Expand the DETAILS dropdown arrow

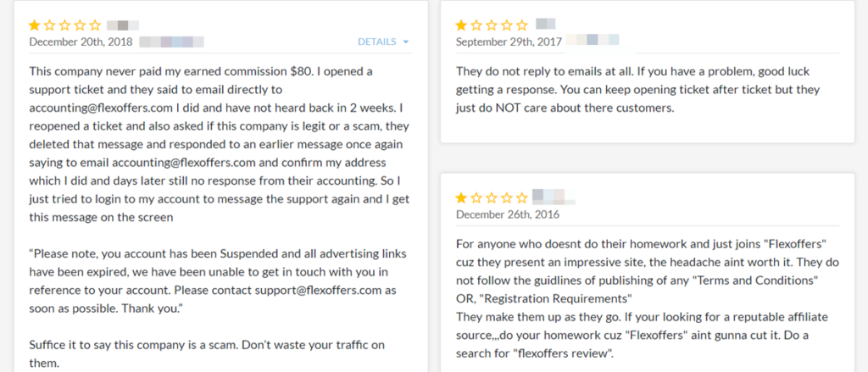[x=406, y=42]
